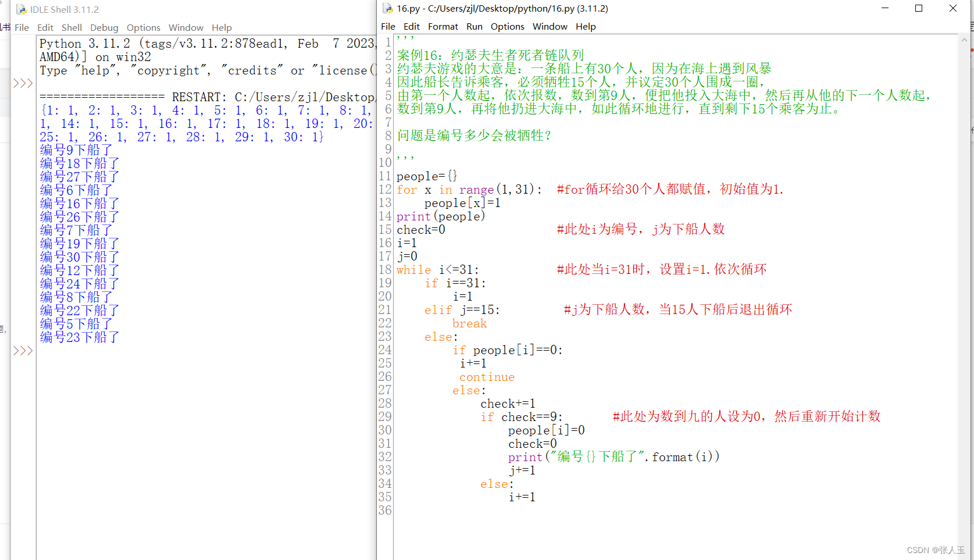The width and height of the screenshot is (974, 560).
Task: Click output line '编号22下船了'
Action: (x=79, y=311)
